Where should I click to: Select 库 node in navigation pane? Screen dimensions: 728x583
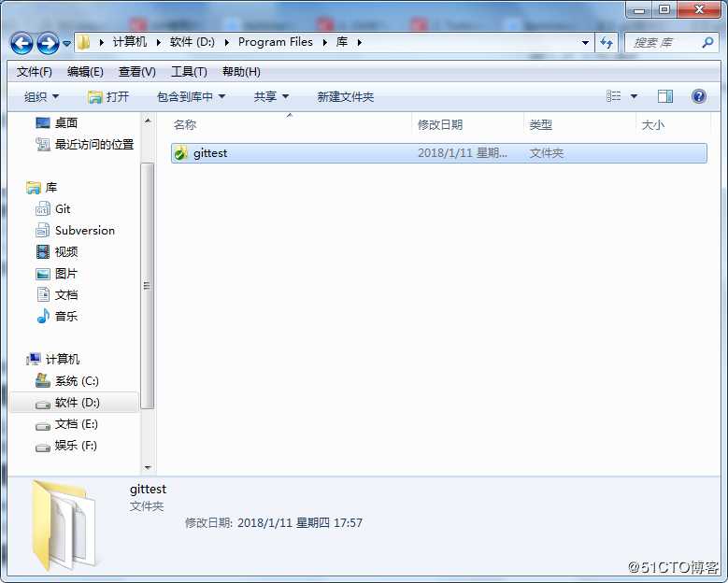(x=41, y=188)
